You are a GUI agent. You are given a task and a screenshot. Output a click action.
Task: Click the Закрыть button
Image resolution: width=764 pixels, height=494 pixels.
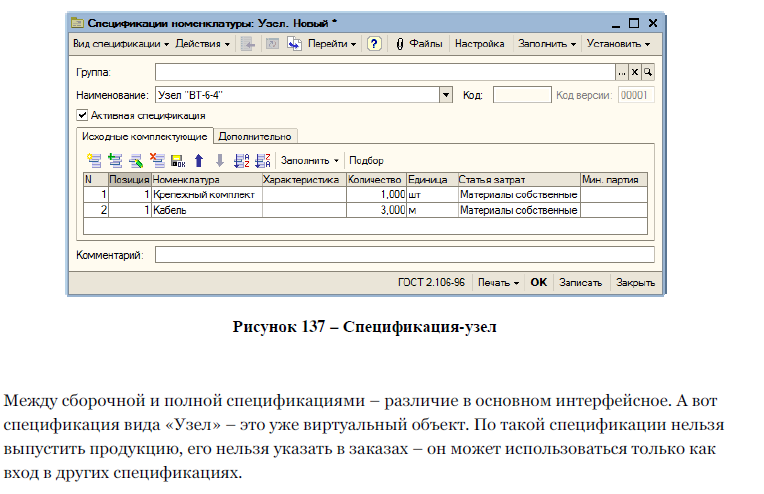pyautogui.click(x=635, y=283)
